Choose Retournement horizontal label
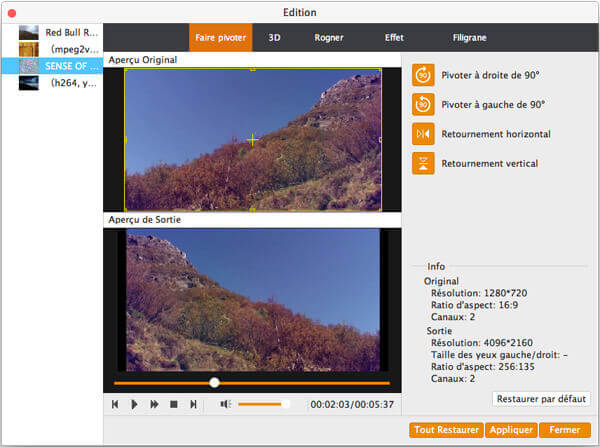 click(496, 134)
